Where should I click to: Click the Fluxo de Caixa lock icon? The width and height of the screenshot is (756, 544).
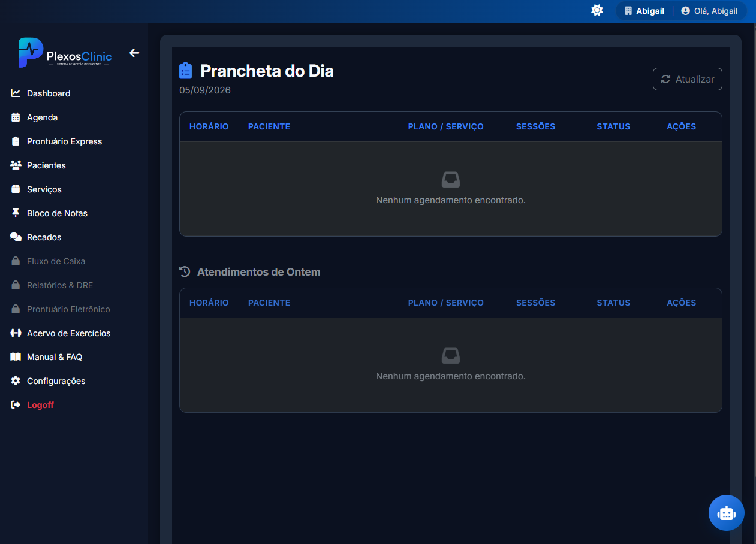[16, 261]
